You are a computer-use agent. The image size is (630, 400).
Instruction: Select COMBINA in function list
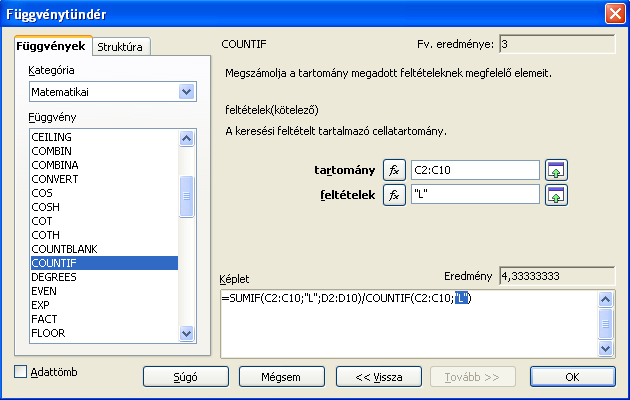point(104,165)
